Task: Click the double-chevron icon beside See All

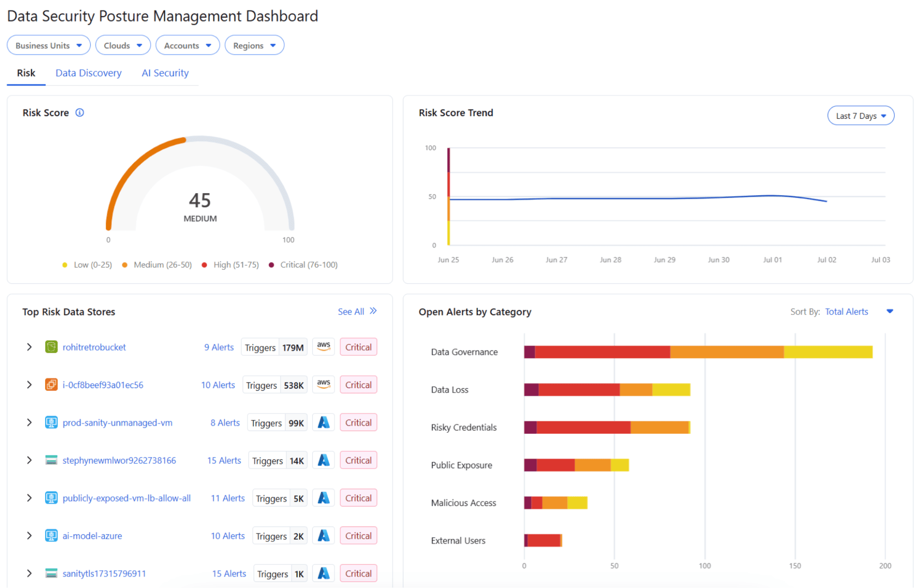Action: pyautogui.click(x=373, y=311)
